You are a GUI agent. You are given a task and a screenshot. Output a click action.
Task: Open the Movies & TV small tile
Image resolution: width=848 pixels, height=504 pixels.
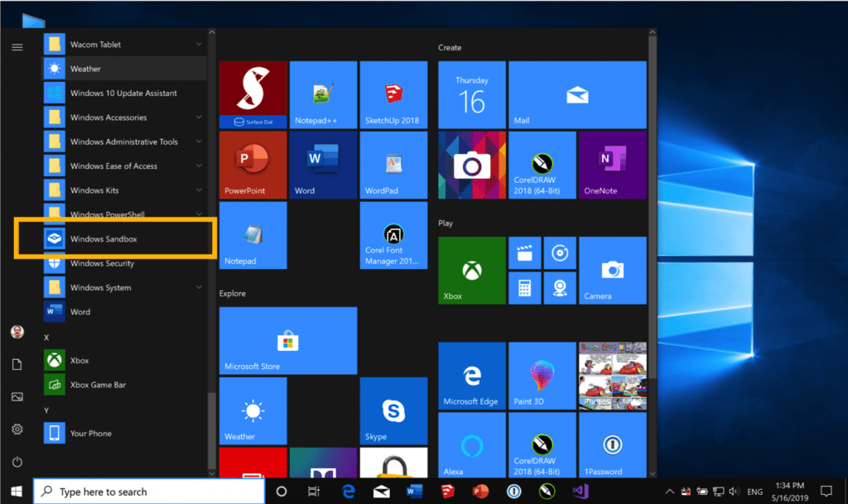524,252
